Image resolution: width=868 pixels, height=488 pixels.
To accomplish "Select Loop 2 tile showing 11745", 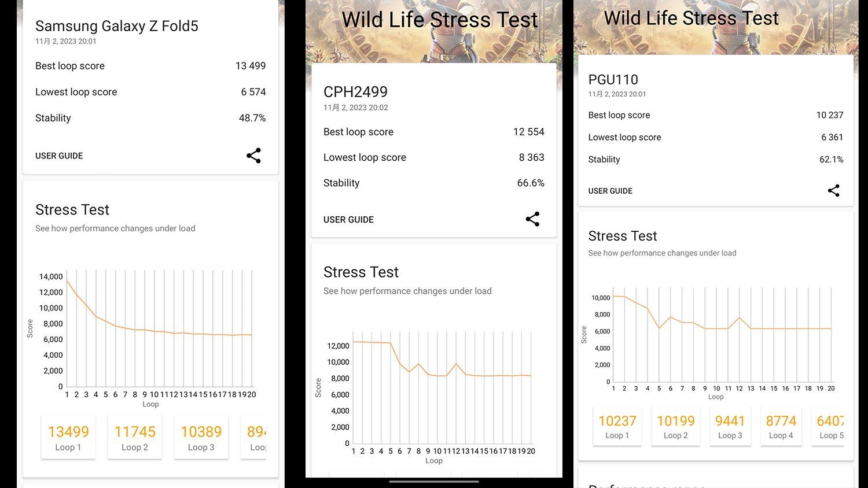I will click(135, 438).
